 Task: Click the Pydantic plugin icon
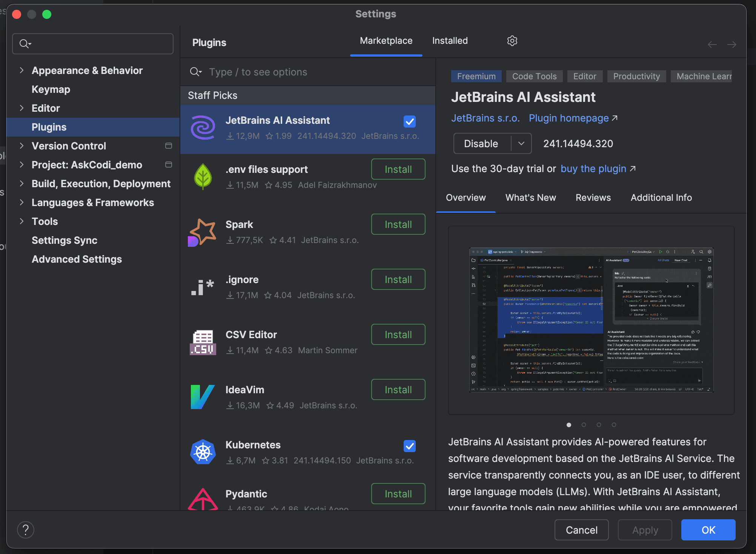click(203, 499)
